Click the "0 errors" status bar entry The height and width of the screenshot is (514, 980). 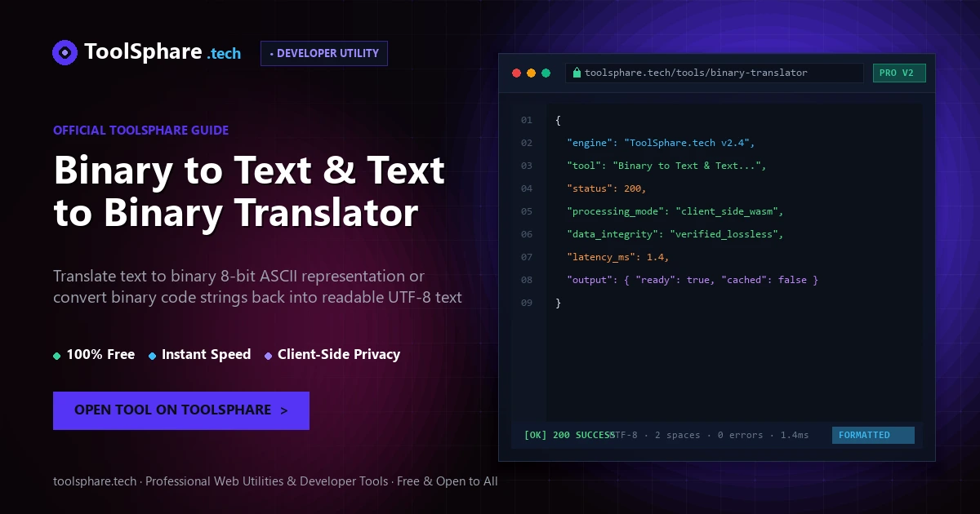point(740,435)
